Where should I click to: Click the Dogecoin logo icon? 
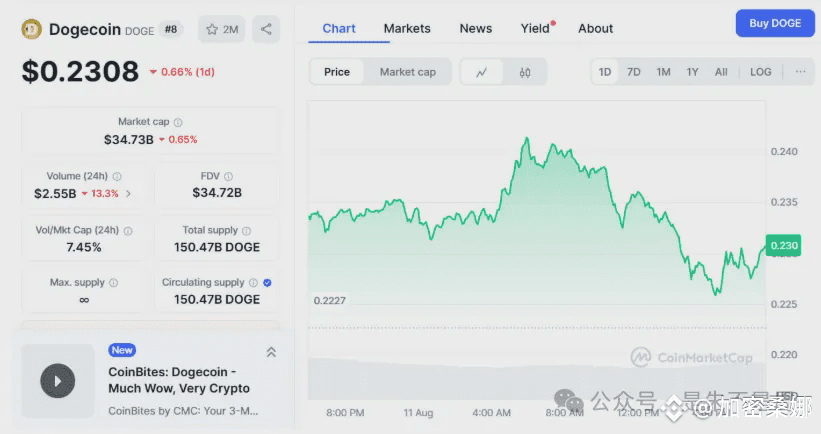pos(31,29)
